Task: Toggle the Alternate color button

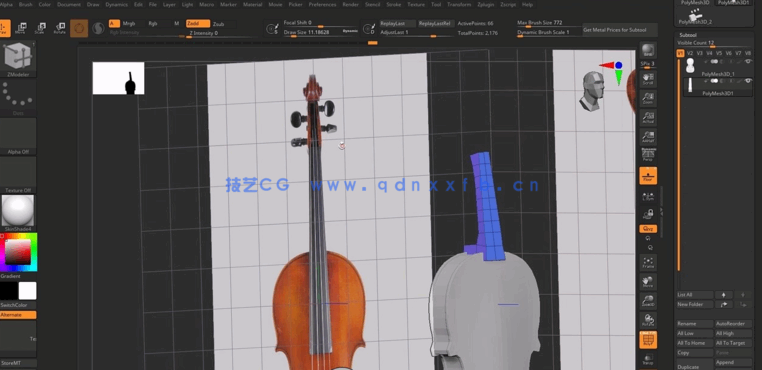Action: (x=18, y=315)
